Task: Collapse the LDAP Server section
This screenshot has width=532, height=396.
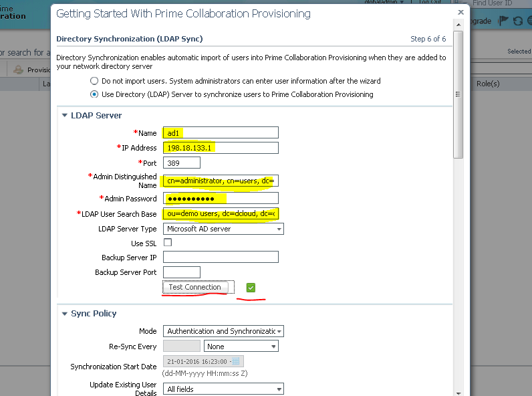Action: [x=64, y=116]
